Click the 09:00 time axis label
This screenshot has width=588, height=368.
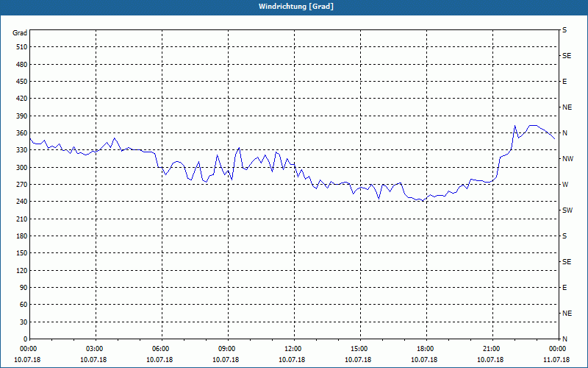tap(227, 349)
